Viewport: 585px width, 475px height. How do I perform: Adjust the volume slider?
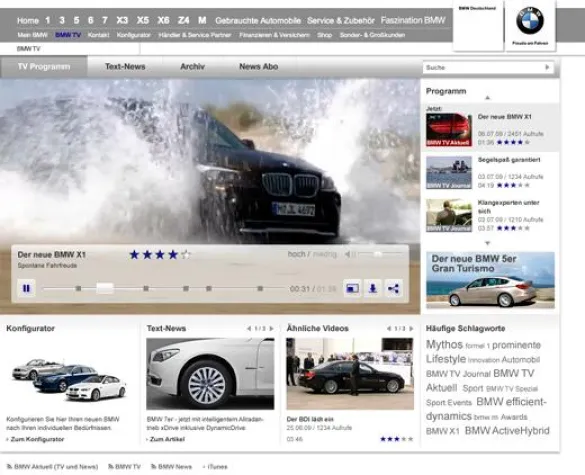point(378,254)
